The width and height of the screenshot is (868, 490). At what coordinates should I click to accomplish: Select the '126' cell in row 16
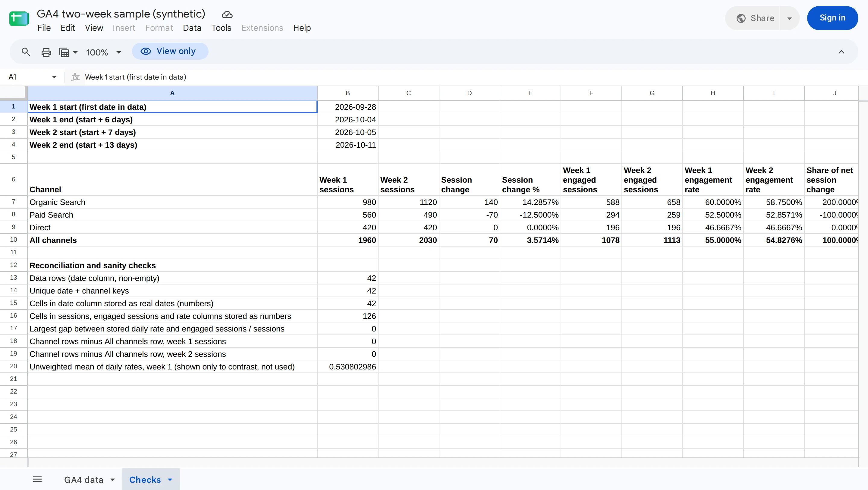click(x=348, y=316)
